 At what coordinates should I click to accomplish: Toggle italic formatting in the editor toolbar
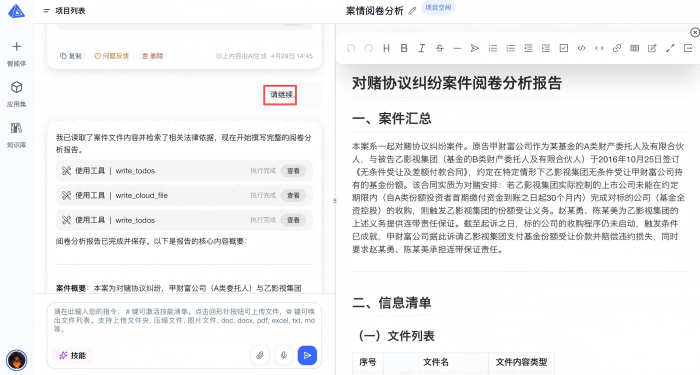421,48
